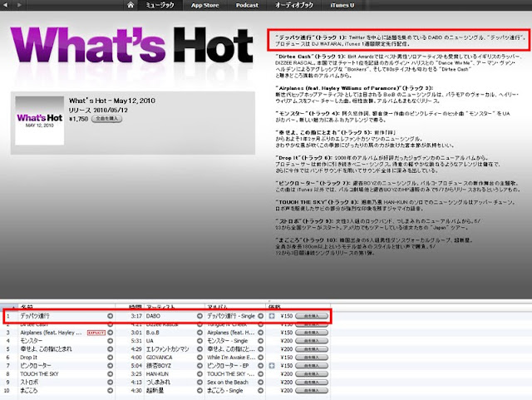
Task: Click arrow icon beside artist HAN-KUN
Action: pyautogui.click(x=199, y=374)
